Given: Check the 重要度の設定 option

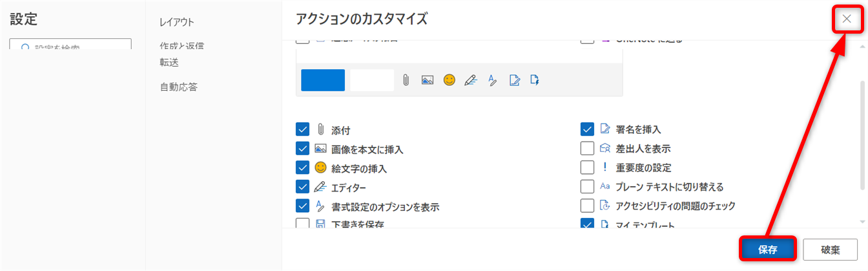Looking at the screenshot, I should point(587,168).
